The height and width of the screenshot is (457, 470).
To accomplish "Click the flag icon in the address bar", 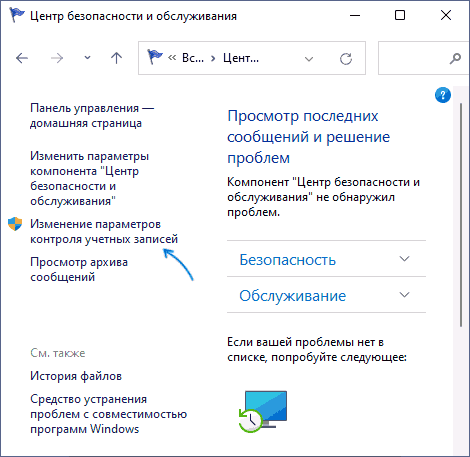I will [x=155, y=57].
